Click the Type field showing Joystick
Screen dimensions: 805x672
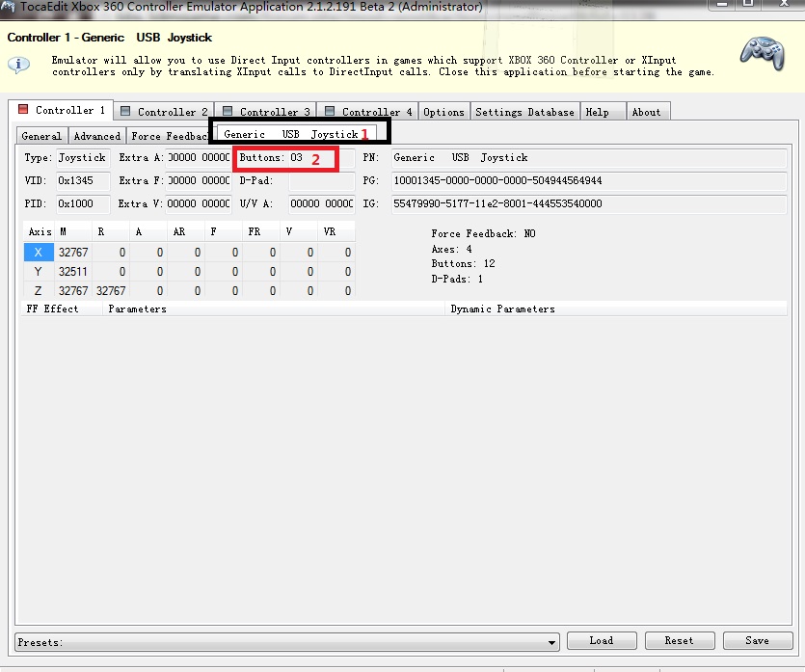[83, 157]
